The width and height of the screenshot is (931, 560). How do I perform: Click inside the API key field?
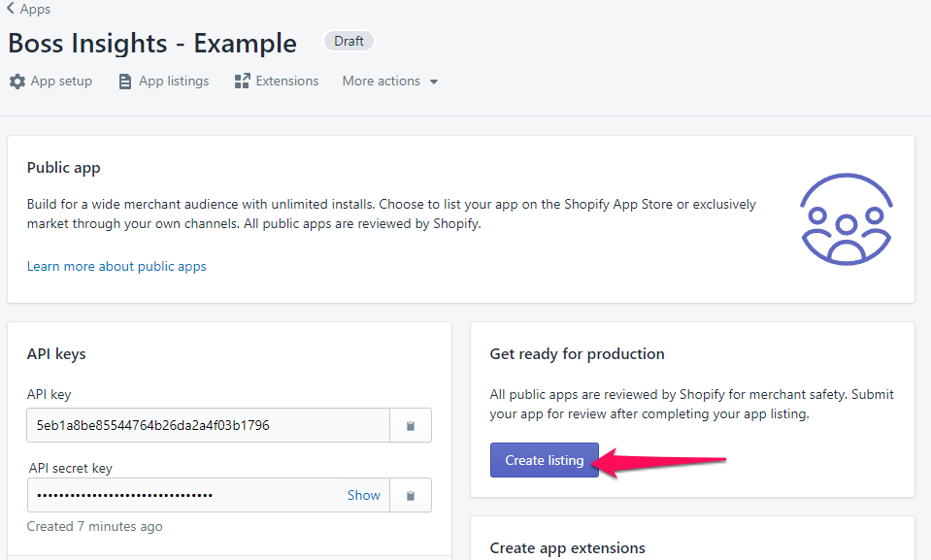208,425
